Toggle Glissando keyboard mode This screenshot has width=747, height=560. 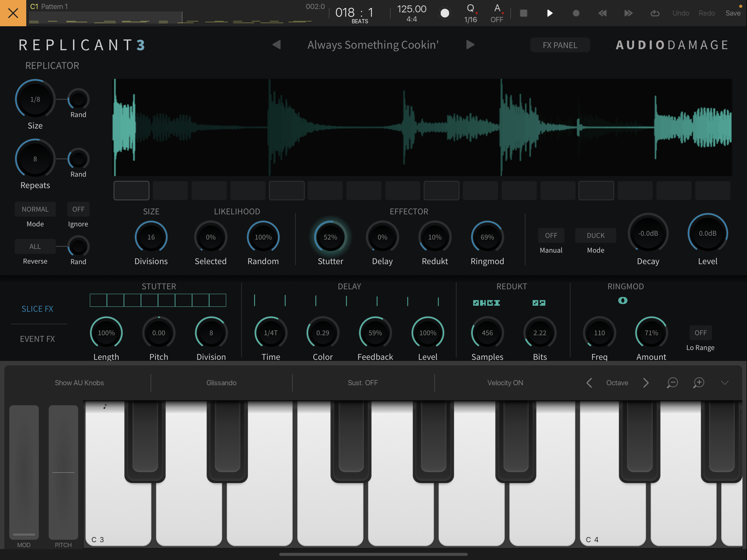(x=221, y=383)
